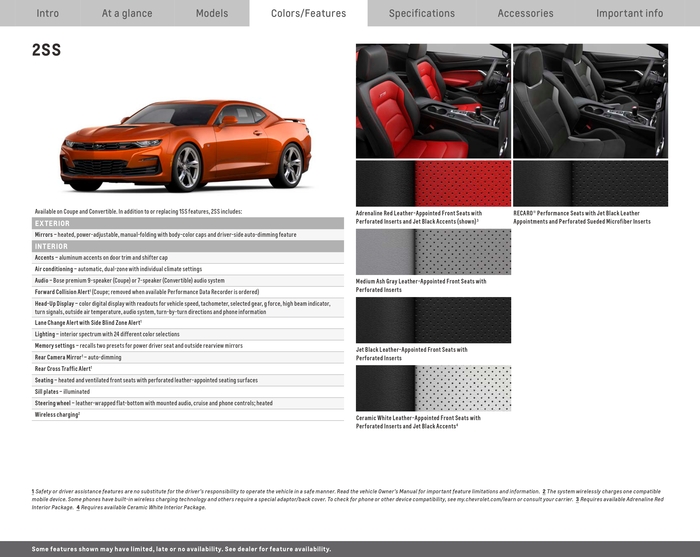Choose the Medium Ash Gray leather swatch
This screenshot has width=700, height=557.
432,252
